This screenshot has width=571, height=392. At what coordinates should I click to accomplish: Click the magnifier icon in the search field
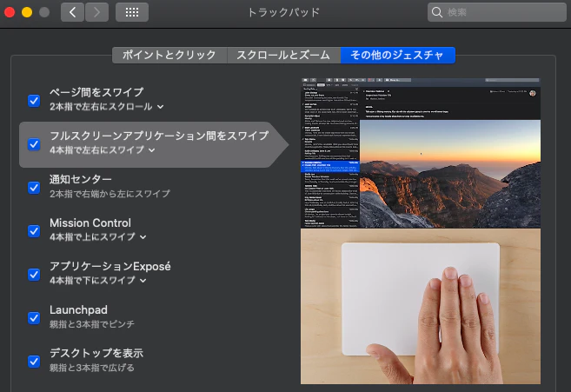click(x=436, y=12)
